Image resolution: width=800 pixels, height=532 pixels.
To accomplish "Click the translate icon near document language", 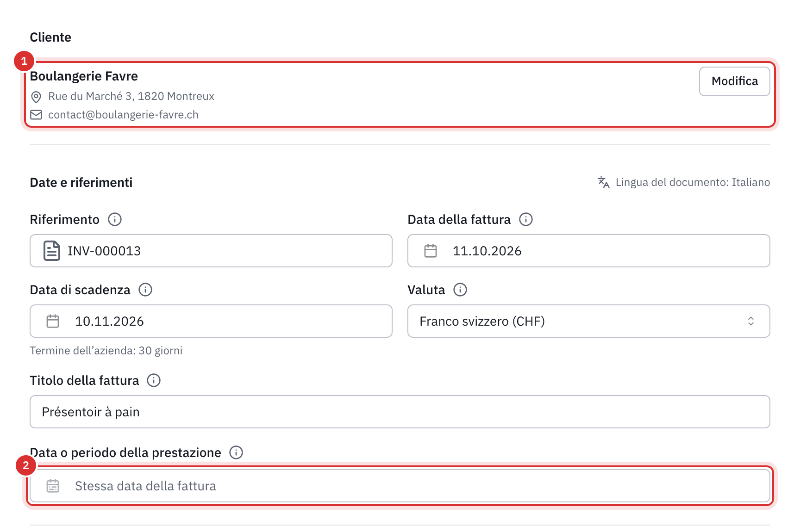I will tap(603, 182).
